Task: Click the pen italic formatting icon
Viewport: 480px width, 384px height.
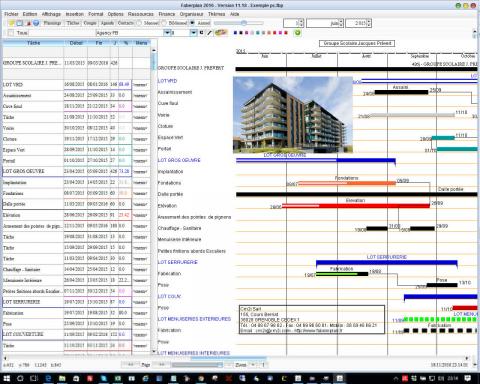Action: (209, 33)
